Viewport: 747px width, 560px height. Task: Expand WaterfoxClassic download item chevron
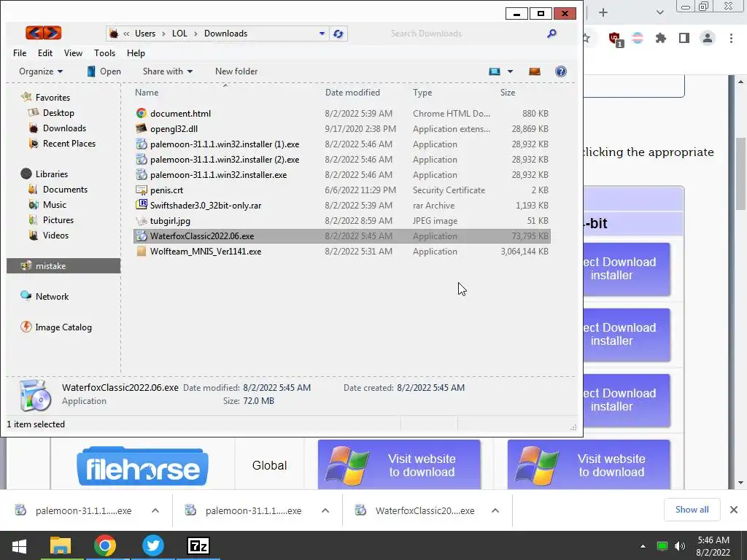(495, 510)
